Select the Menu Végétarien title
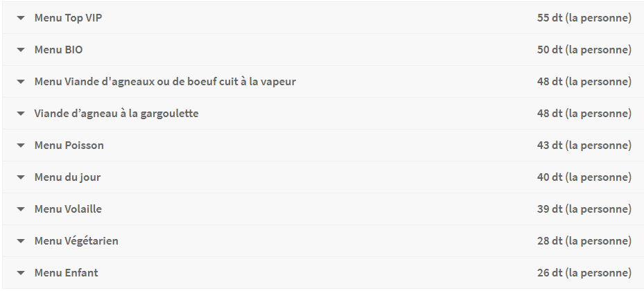Image resolution: width=644 pixels, height=291 pixels. [76, 241]
